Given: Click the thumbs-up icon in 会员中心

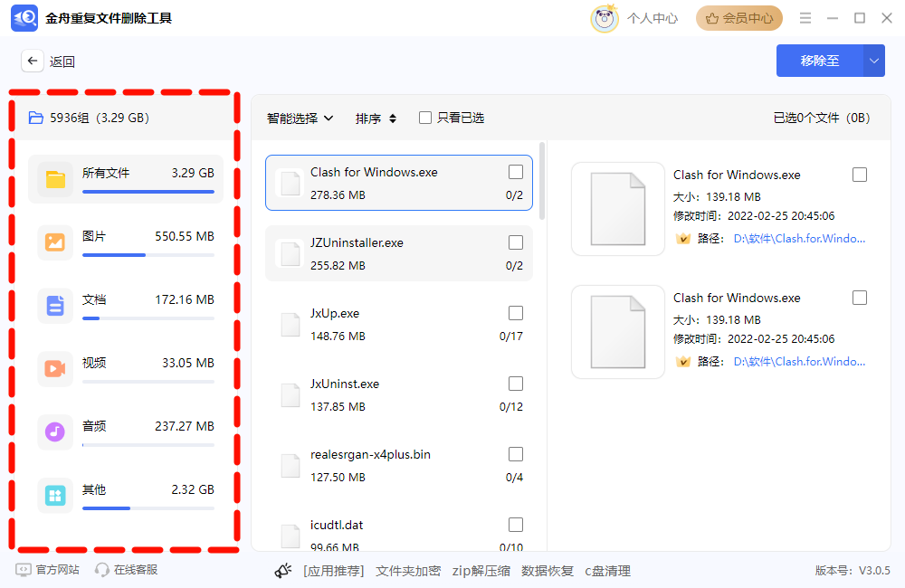Looking at the screenshot, I should coord(712,18).
